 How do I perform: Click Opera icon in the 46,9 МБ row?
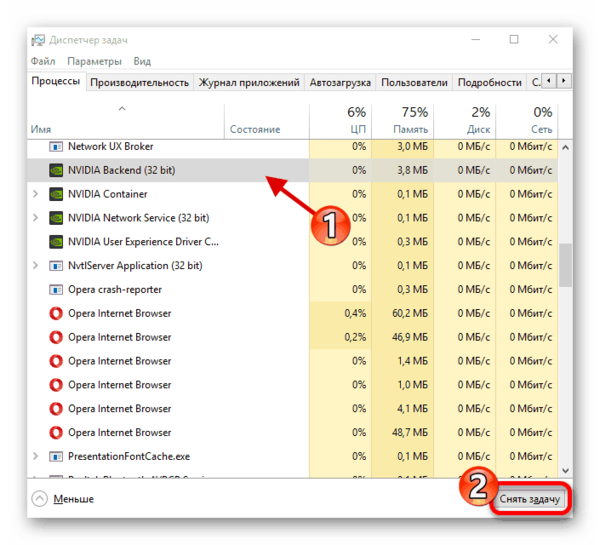click(56, 337)
